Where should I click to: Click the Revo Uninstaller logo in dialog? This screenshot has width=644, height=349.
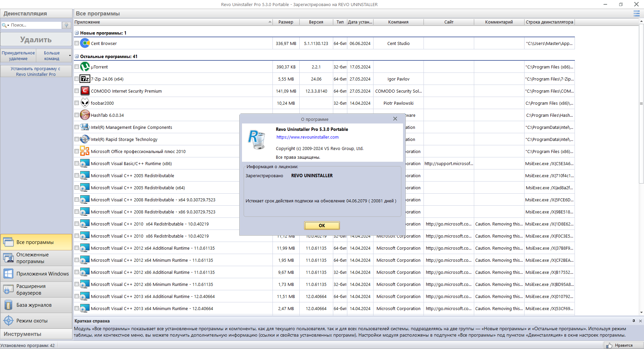[256, 140]
